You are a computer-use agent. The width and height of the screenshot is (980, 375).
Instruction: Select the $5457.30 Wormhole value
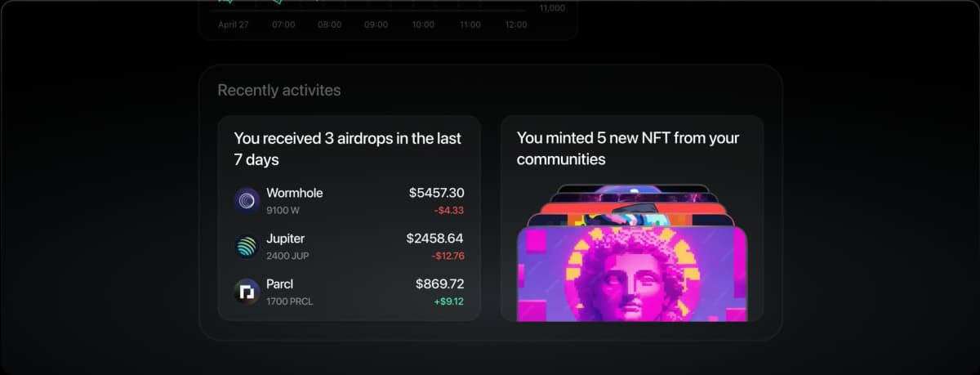(x=436, y=194)
